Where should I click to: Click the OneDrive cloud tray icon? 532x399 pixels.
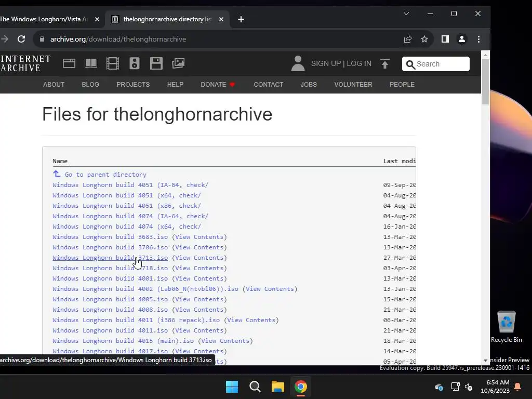pos(438,387)
